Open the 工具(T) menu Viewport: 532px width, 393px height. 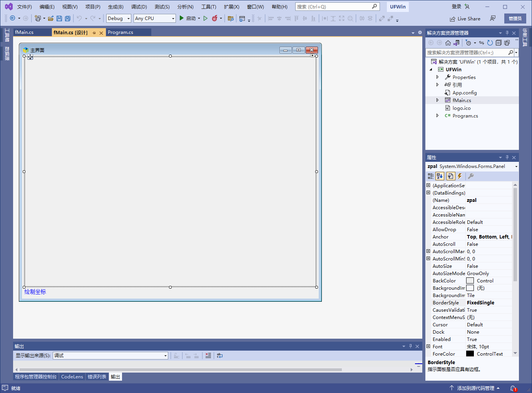209,7
